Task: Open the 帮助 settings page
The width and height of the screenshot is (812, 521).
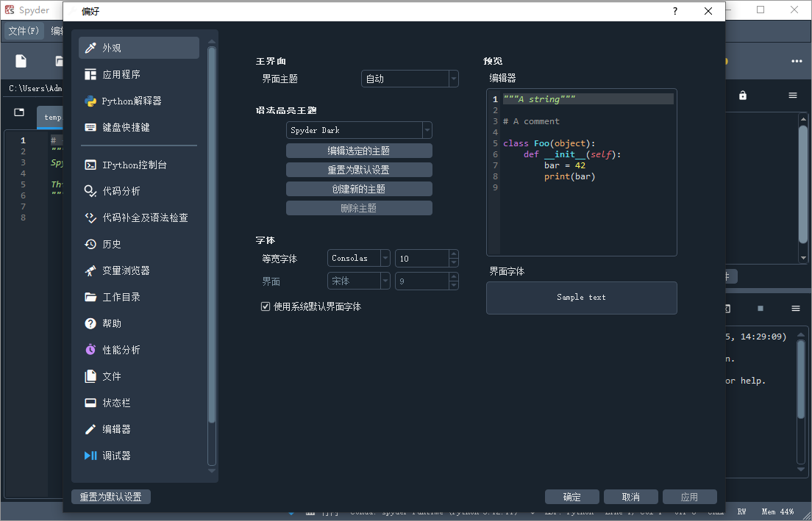Action: tap(139, 323)
